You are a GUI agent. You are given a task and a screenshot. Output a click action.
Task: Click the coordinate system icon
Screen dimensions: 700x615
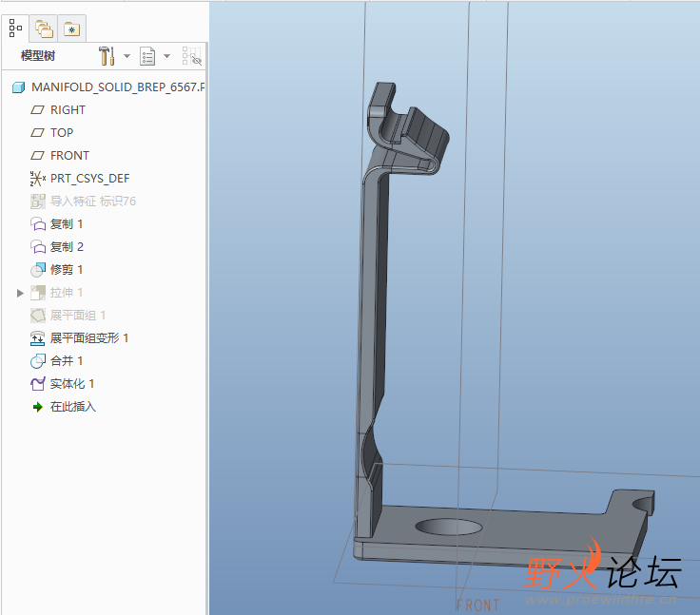point(37,179)
